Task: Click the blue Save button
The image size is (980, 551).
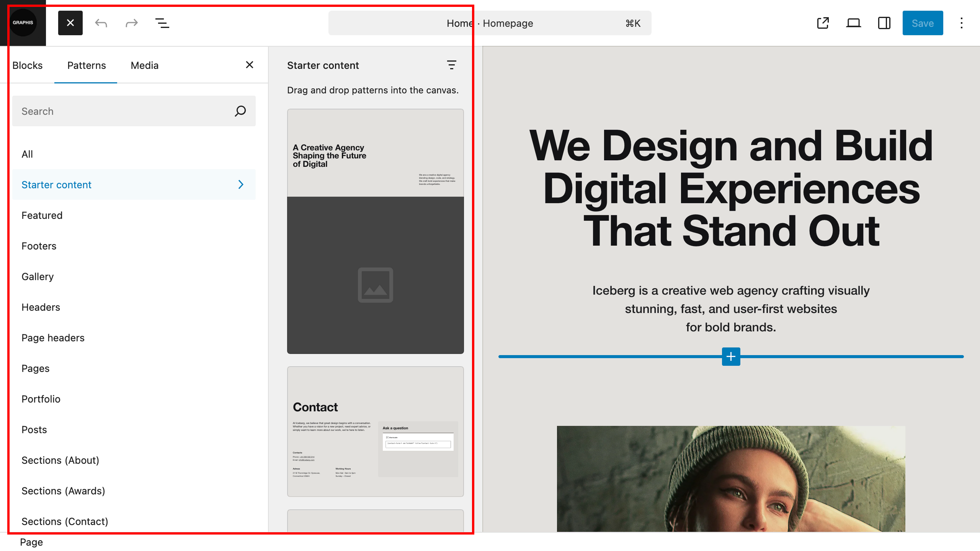Action: pos(923,23)
